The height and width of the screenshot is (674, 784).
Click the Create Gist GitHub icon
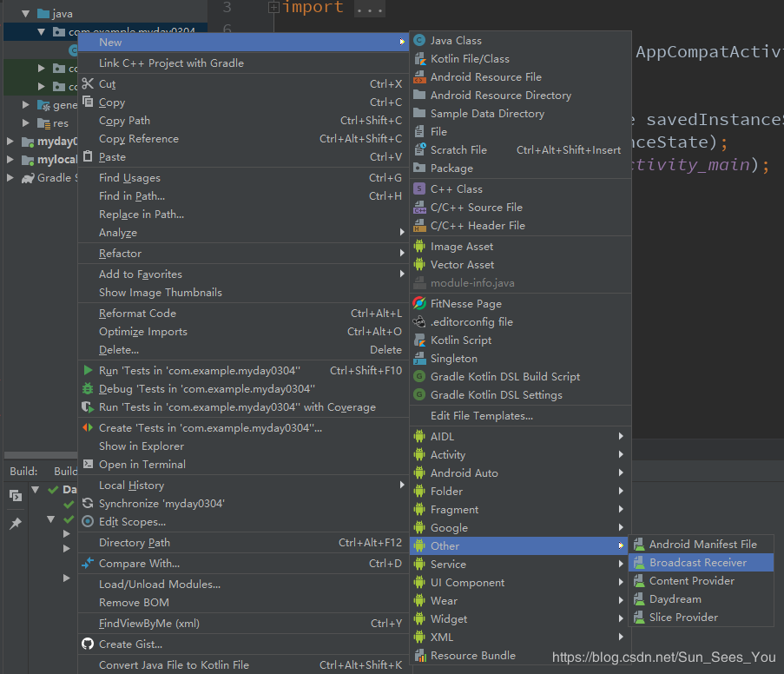[x=88, y=644]
